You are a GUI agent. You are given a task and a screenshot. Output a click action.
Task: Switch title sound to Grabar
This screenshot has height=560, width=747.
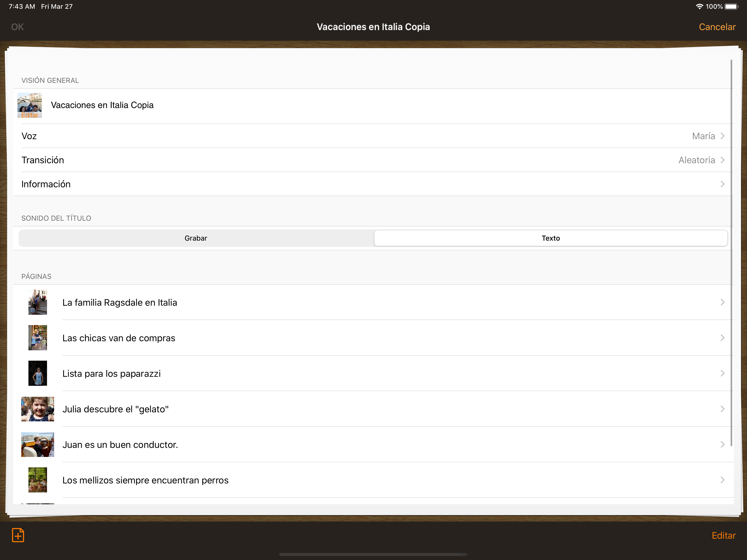tap(196, 238)
